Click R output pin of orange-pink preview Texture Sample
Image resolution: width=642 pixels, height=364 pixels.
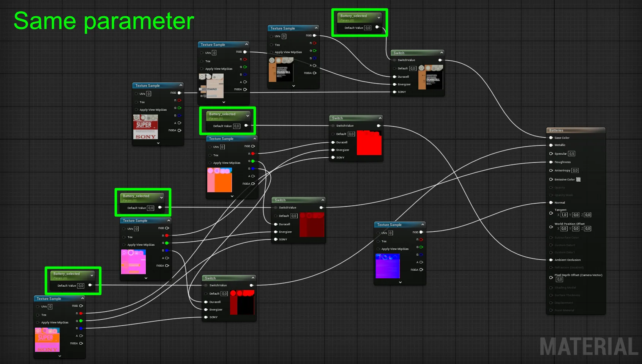tap(253, 154)
